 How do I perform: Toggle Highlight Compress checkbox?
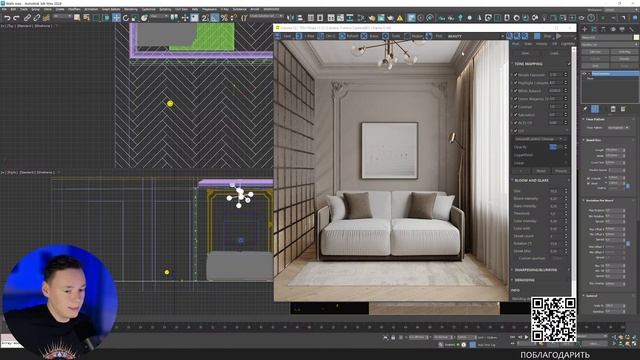[516, 83]
